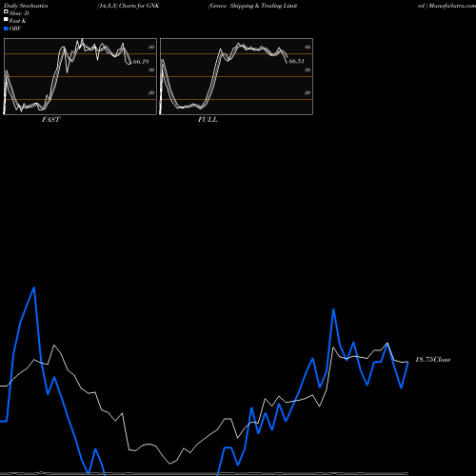Click the 80 level label in FAST chart
The image size is (476, 476).
(x=151, y=47)
